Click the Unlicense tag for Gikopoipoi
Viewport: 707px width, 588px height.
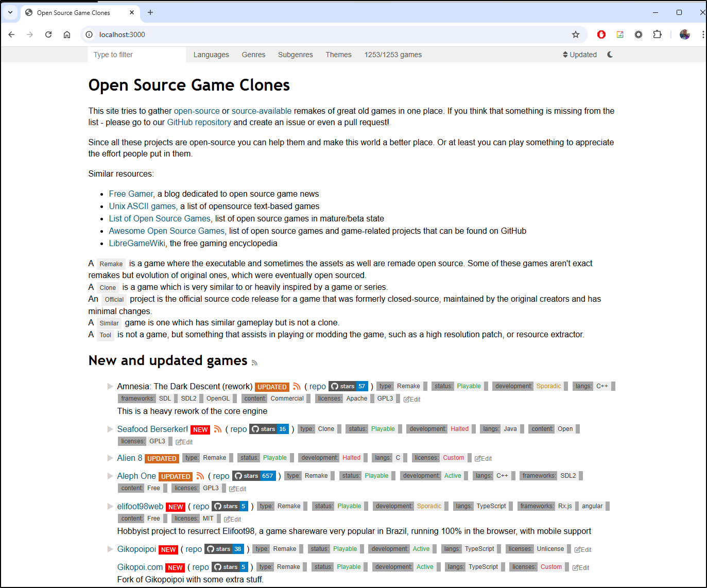(x=550, y=549)
